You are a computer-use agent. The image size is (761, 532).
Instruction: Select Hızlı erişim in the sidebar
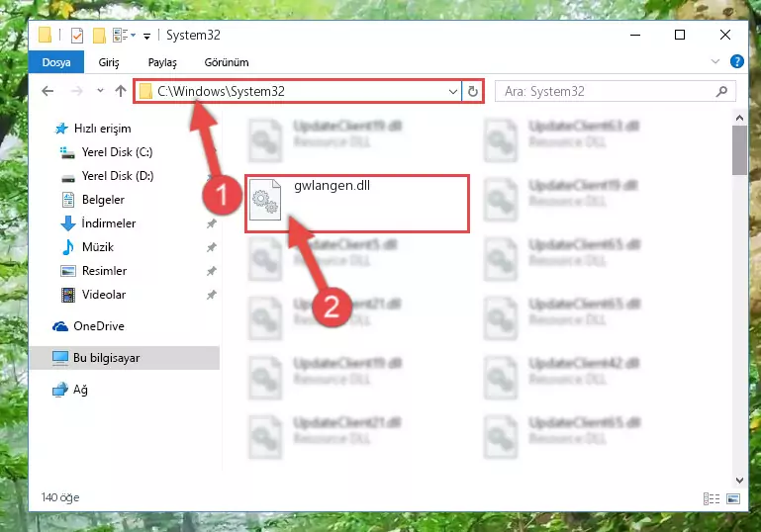[x=102, y=129]
